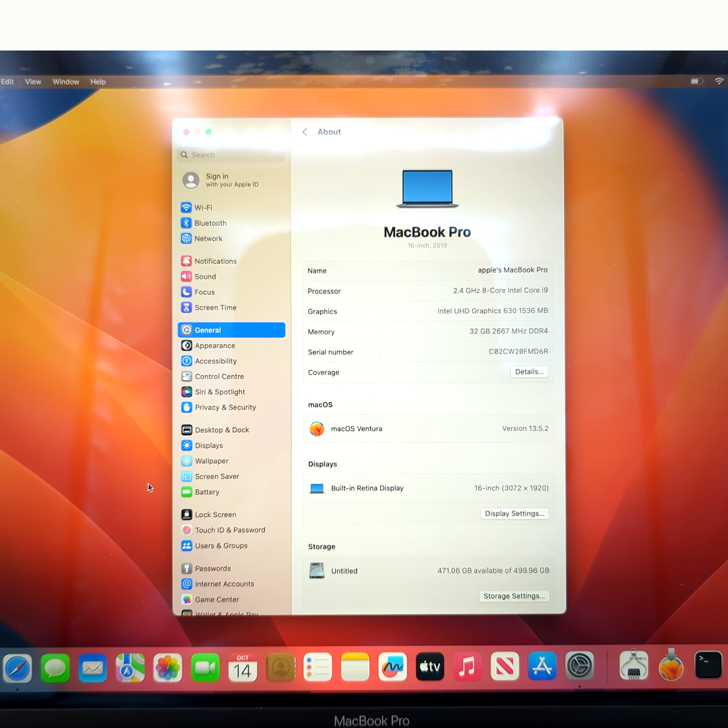Viewport: 728px width, 728px height.
Task: Select the General sidebar item
Action: point(231,330)
